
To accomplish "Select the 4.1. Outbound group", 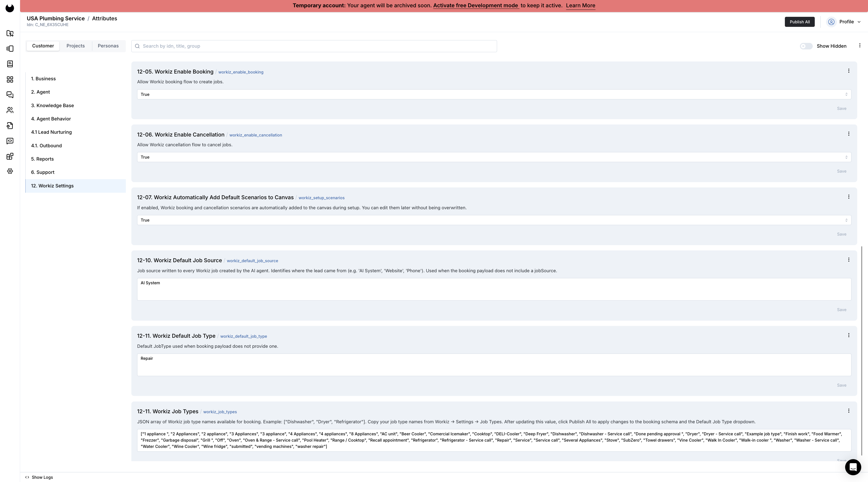I will pyautogui.click(x=76, y=146).
